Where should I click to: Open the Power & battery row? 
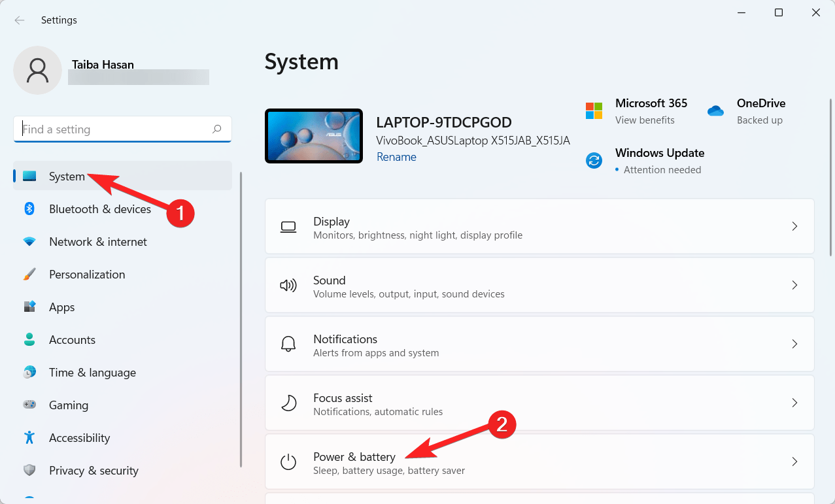pos(539,462)
